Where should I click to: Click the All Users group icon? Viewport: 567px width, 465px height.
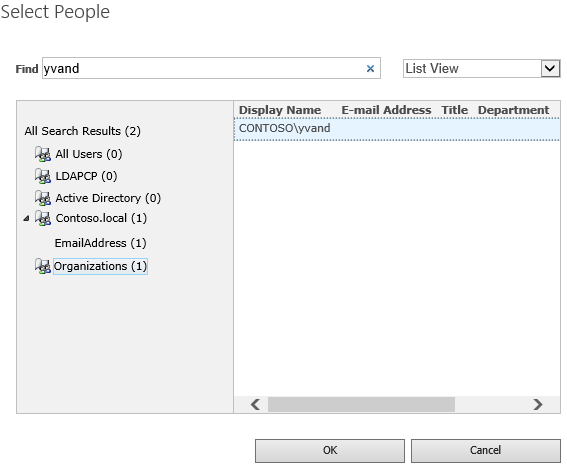[x=43, y=154]
